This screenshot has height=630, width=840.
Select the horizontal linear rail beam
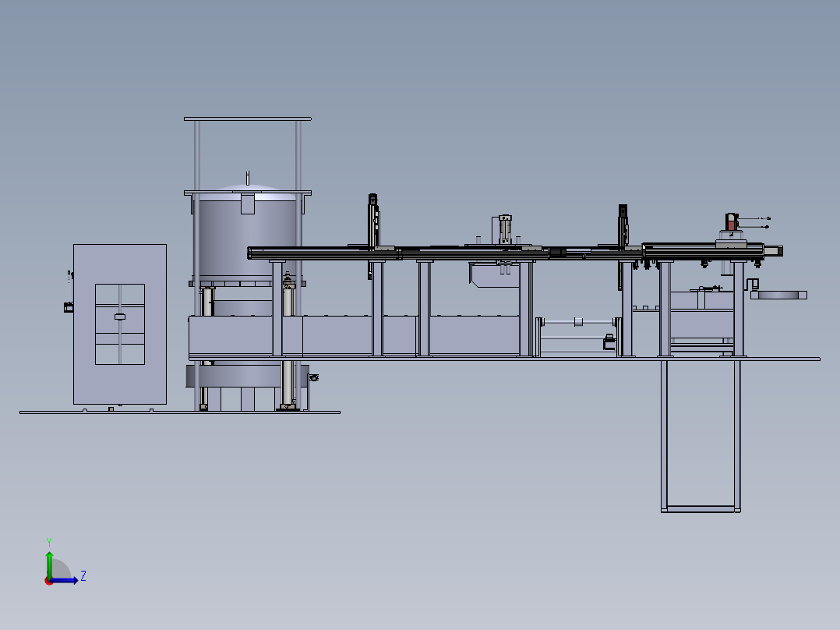click(506, 252)
